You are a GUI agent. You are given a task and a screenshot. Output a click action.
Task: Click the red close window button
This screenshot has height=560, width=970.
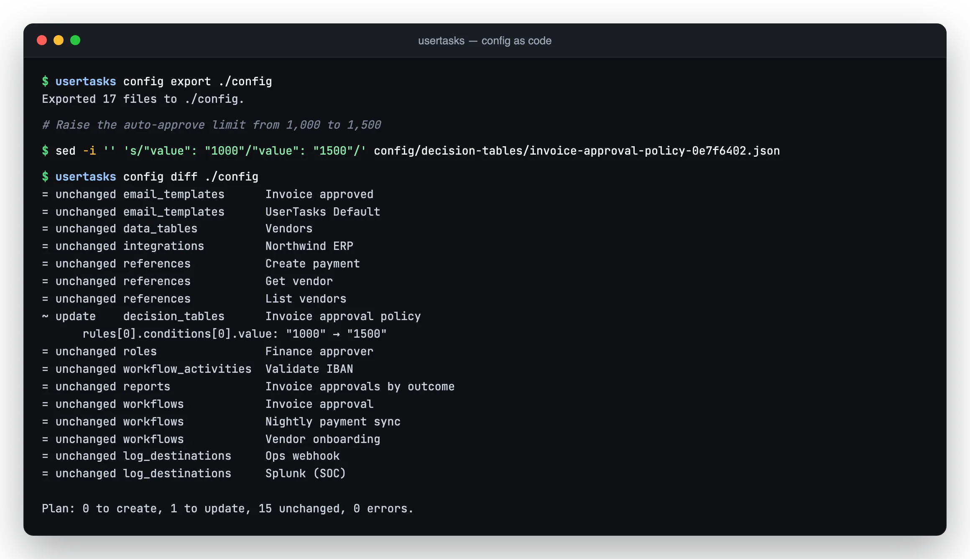pos(42,40)
